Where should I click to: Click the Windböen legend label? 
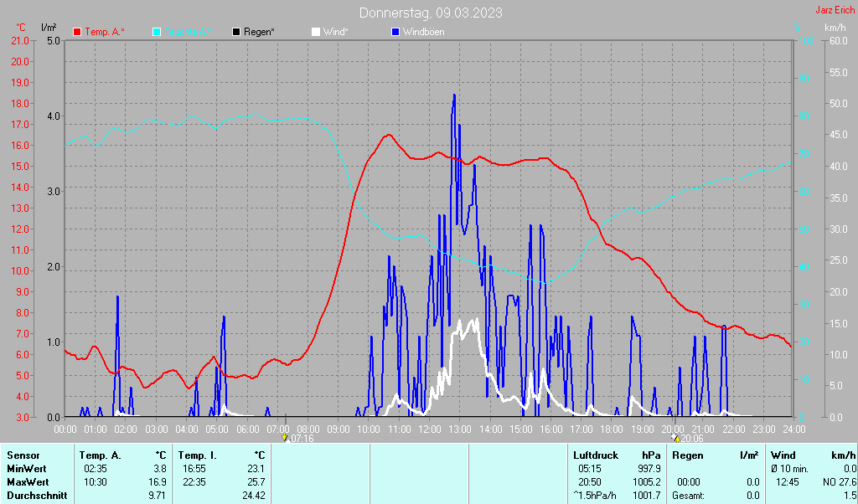pos(423,33)
